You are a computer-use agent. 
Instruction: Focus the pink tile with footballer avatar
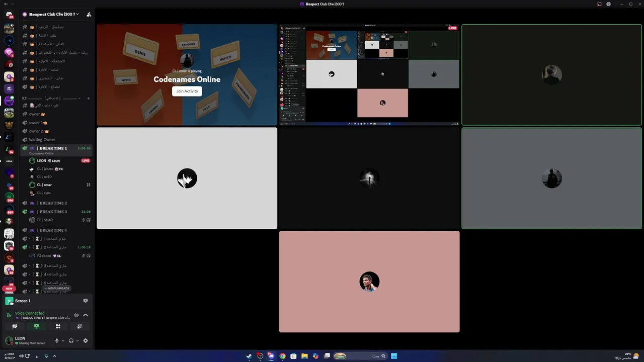pyautogui.click(x=369, y=282)
